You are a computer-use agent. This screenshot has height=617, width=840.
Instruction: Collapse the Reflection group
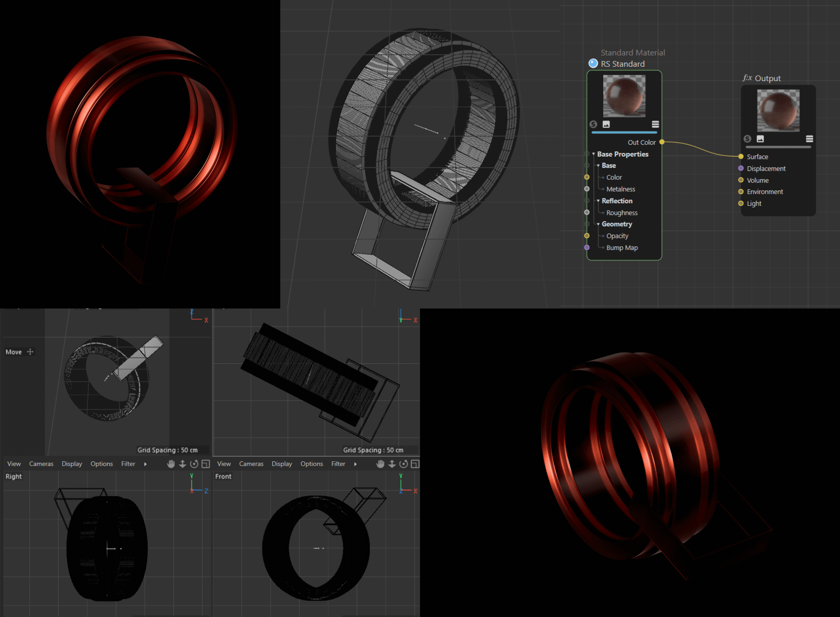point(598,201)
